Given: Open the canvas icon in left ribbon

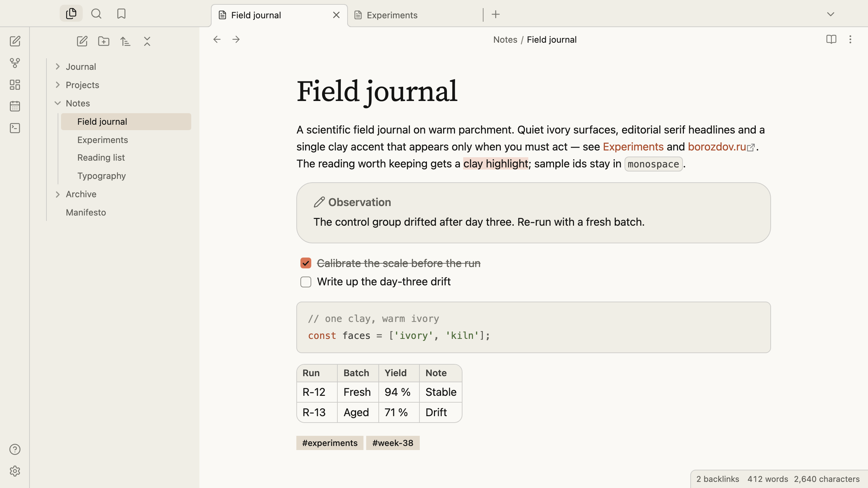Looking at the screenshot, I should [15, 85].
